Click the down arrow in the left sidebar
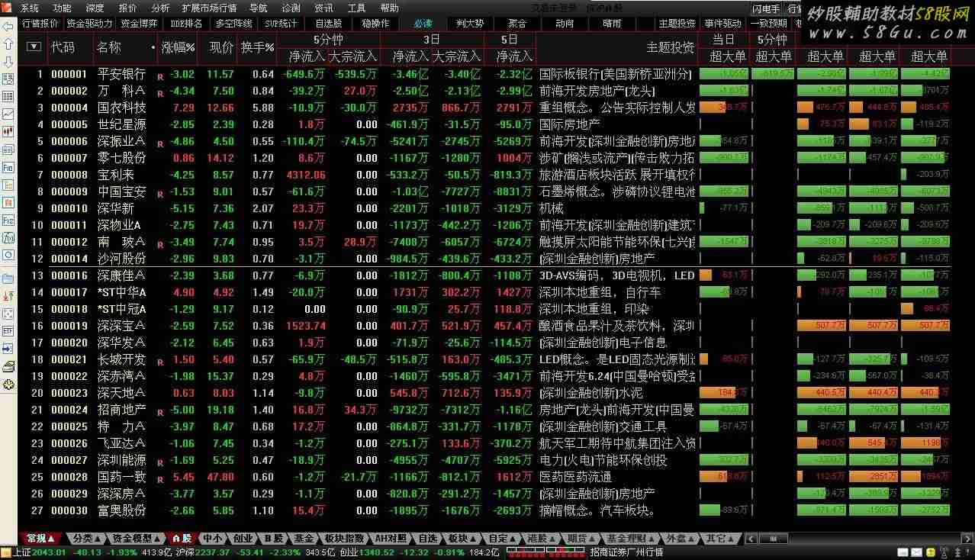Image resolution: width=975 pixels, height=560 pixels. click(x=8, y=62)
